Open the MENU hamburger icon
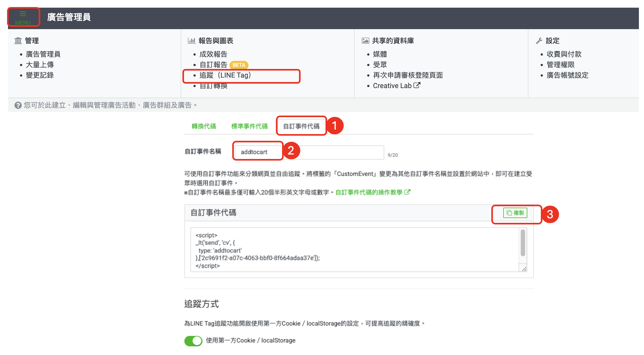The image size is (644, 355). (23, 17)
